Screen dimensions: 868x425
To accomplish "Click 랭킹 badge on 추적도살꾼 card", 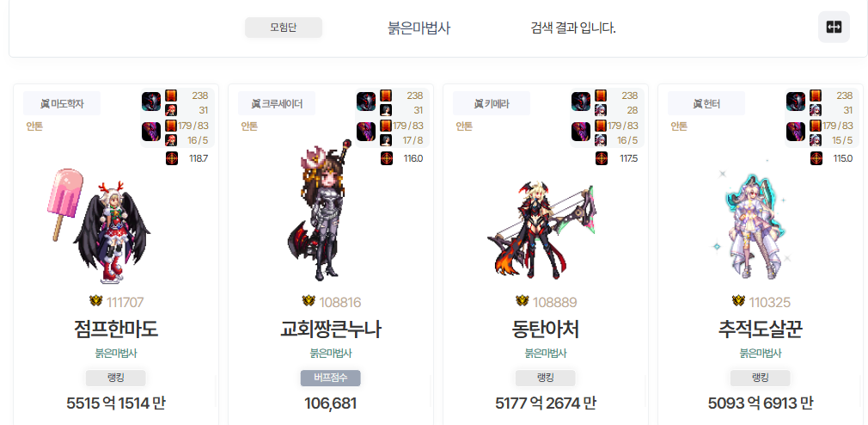I will 760,378.
